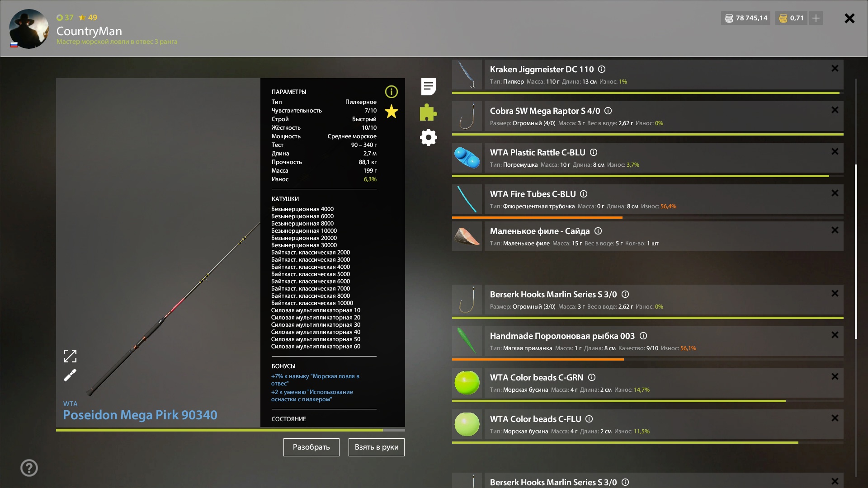This screenshot has height=488, width=868.
Task: Click the star rating 49
Action: pos(88,18)
